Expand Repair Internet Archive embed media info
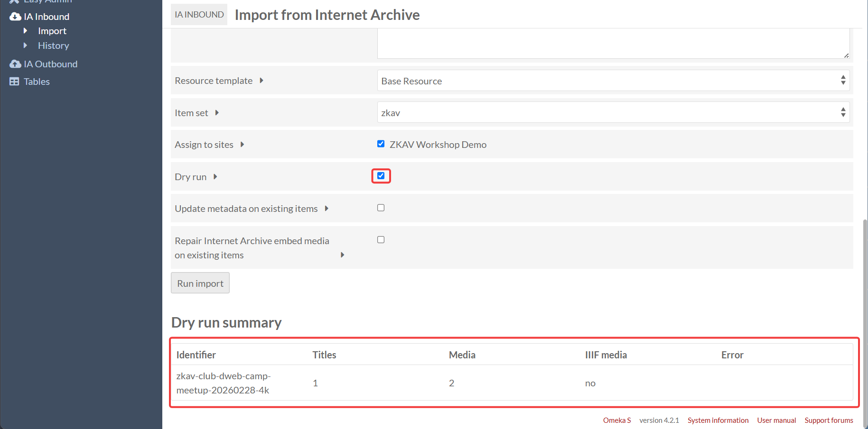The height and width of the screenshot is (429, 868). [342, 255]
